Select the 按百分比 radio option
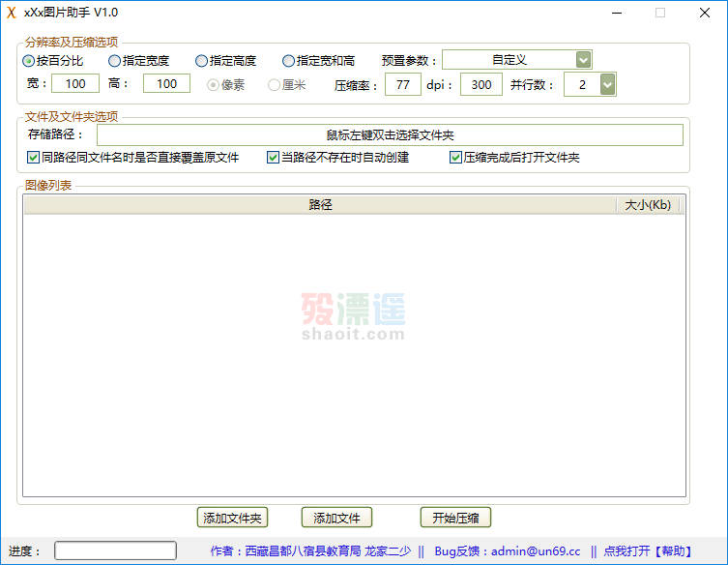 pos(52,61)
